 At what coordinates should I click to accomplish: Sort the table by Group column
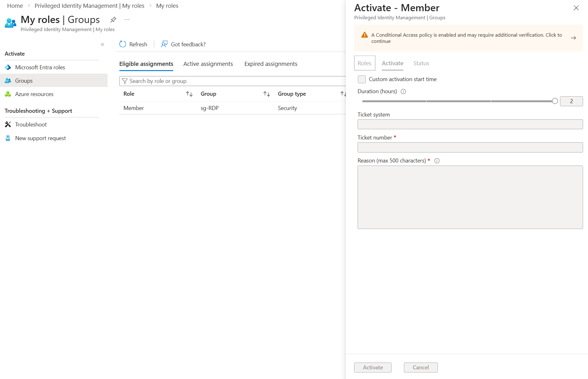266,94
